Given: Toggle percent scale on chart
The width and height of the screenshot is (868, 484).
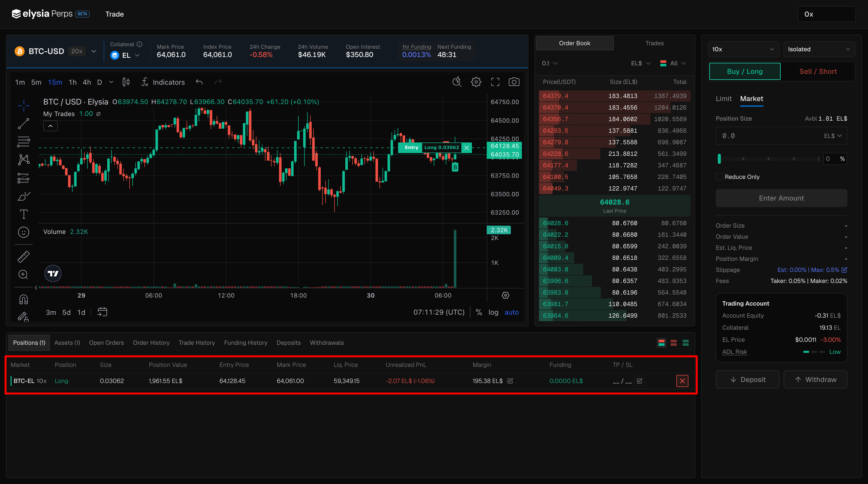Looking at the screenshot, I should [x=479, y=312].
